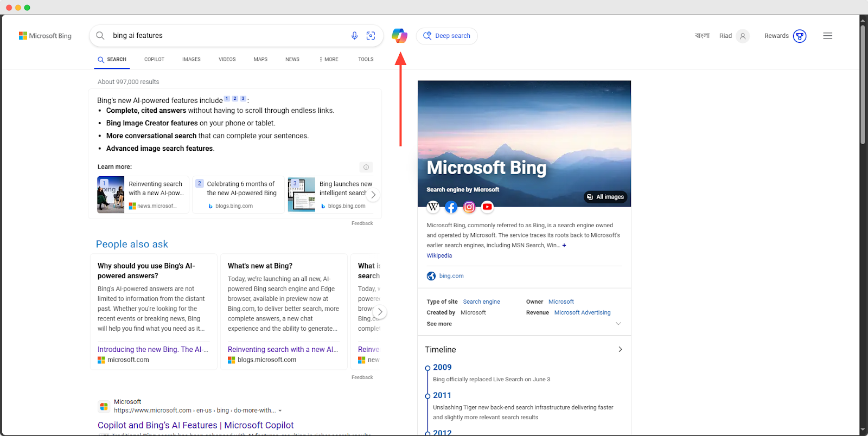Screen dimensions: 868x436
Task: Open the 'Microsoft Advertising' revenue link
Action: [x=582, y=312]
